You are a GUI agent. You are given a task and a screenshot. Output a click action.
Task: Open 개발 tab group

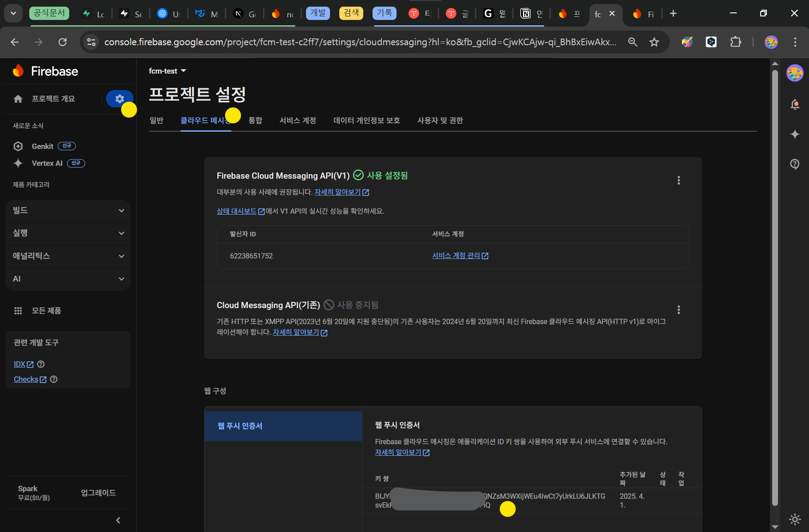[x=318, y=13]
